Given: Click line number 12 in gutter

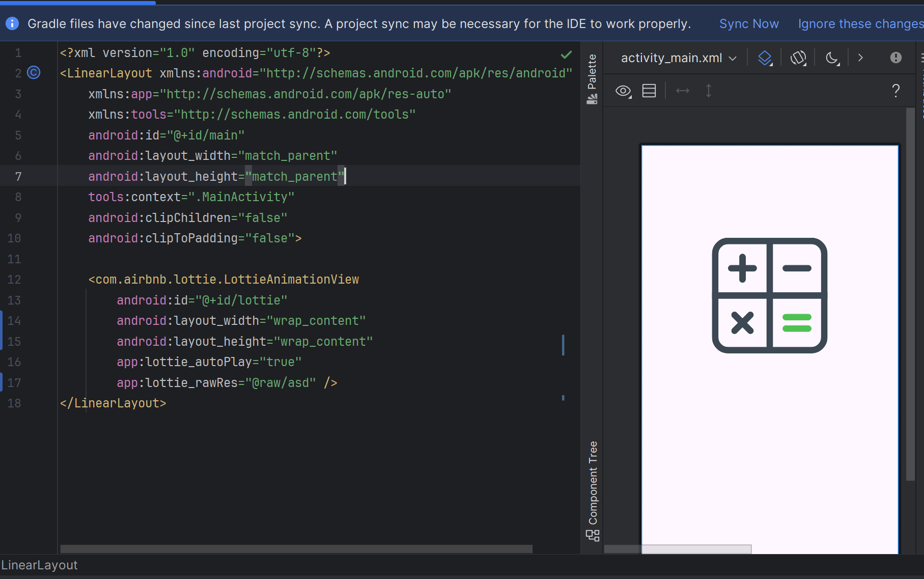Looking at the screenshot, I should [14, 280].
